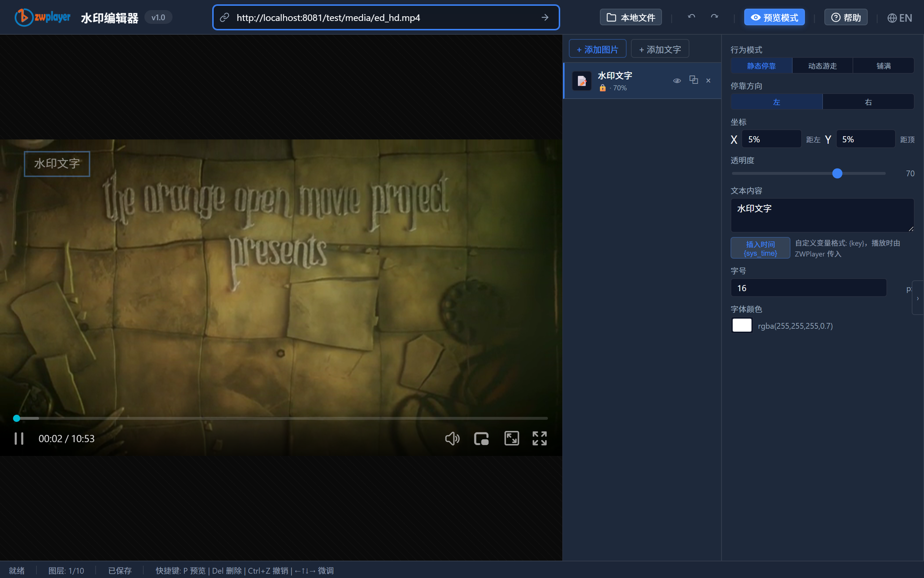Click the 已保存 status text
Image resolution: width=924 pixels, height=578 pixels.
pyautogui.click(x=120, y=571)
